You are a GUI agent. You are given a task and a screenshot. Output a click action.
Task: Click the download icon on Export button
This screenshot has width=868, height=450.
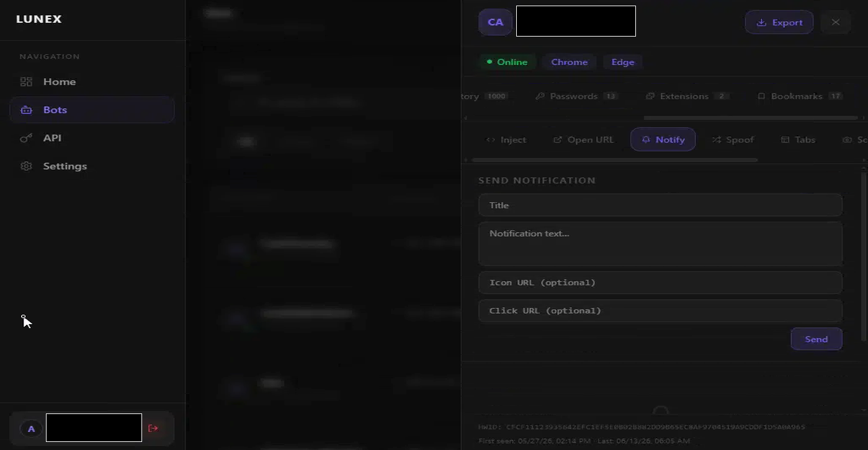click(x=761, y=22)
